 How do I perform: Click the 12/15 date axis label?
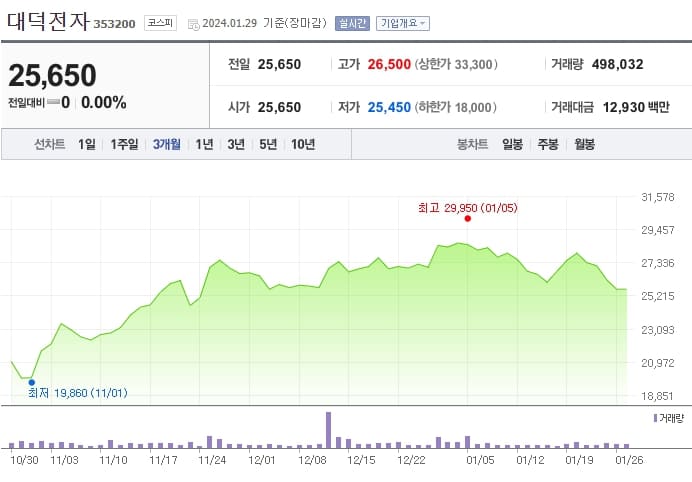[361, 460]
